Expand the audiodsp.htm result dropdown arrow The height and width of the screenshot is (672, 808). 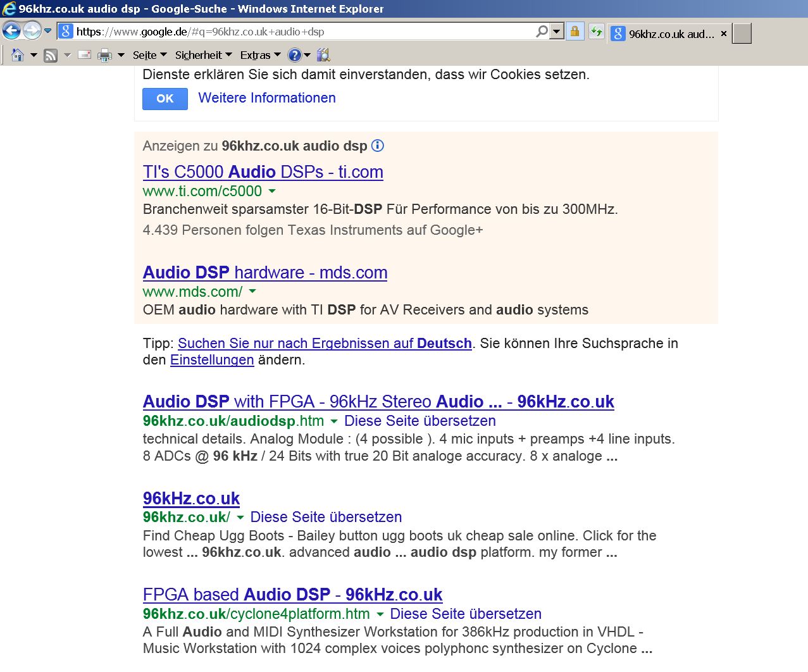[334, 421]
